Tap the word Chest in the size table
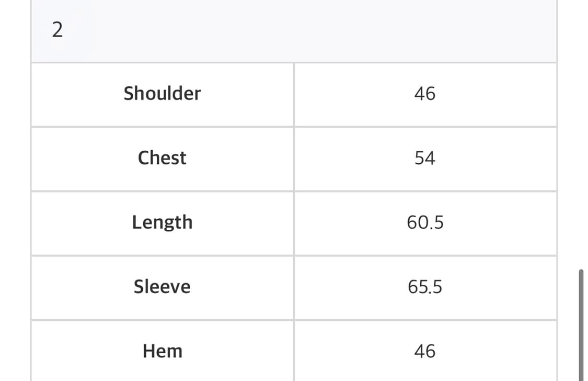Viewport: 588px width, 381px height. (x=162, y=158)
